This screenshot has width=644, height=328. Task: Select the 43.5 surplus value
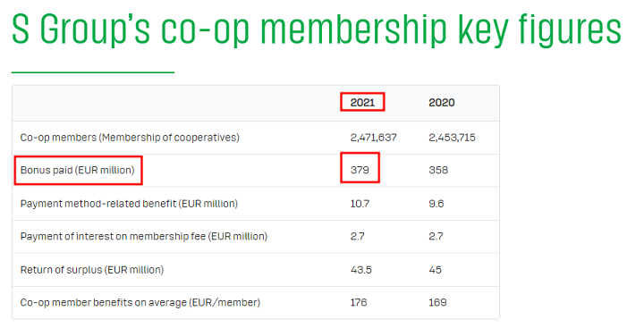point(361,270)
